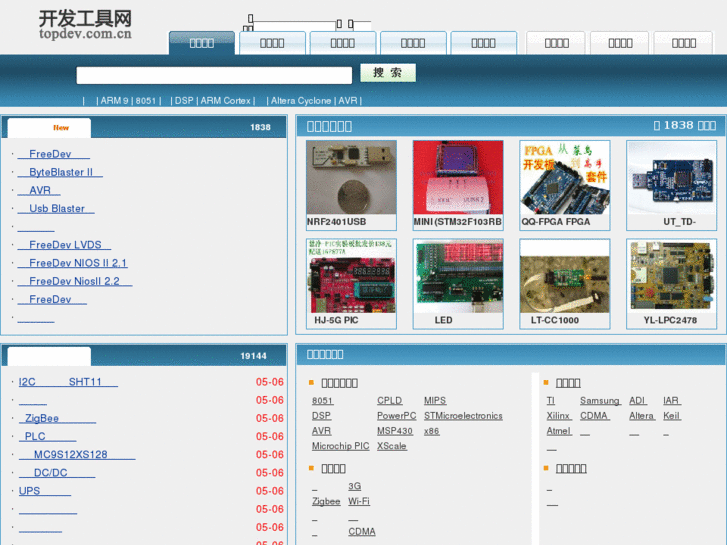This screenshot has height=545, width=727.
Task: Open the ByteBlaster II link
Action: [60, 172]
